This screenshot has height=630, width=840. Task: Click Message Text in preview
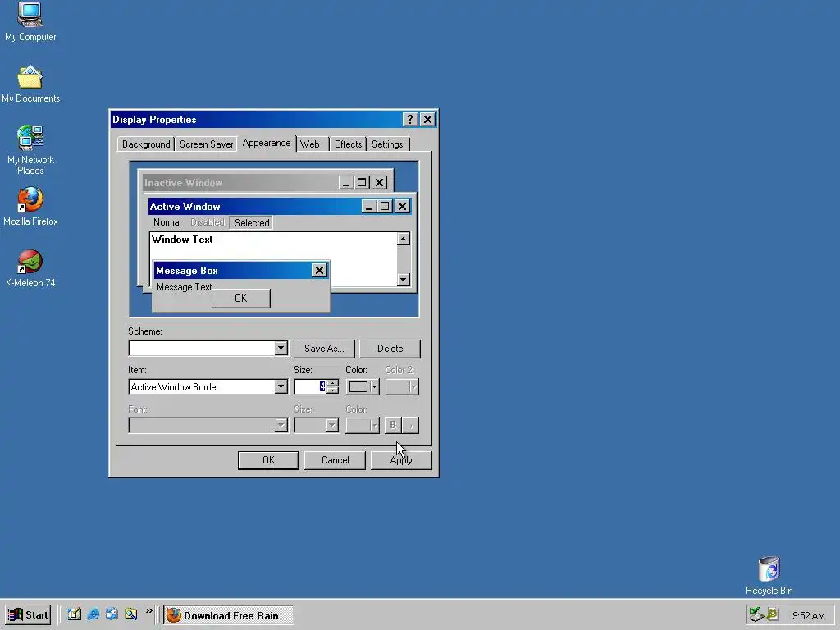[x=185, y=287]
